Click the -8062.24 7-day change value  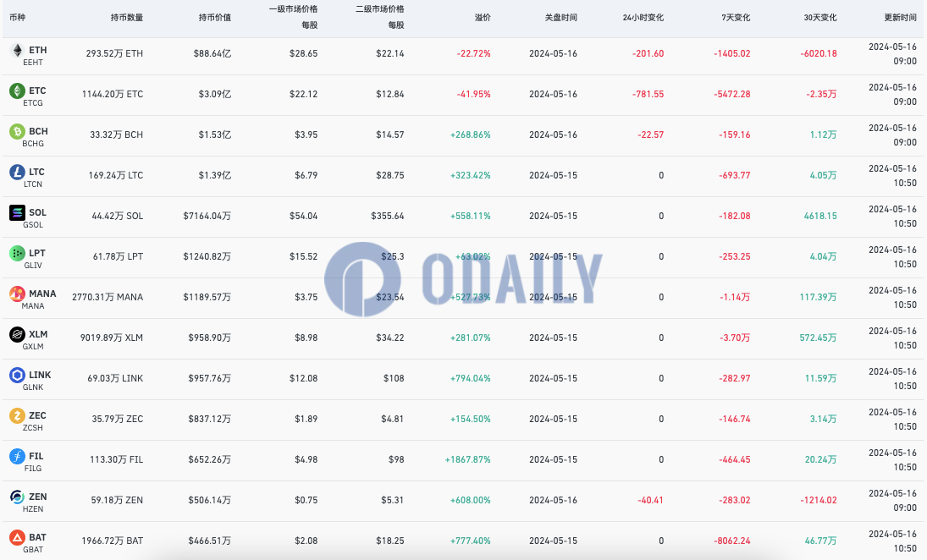tap(732, 541)
